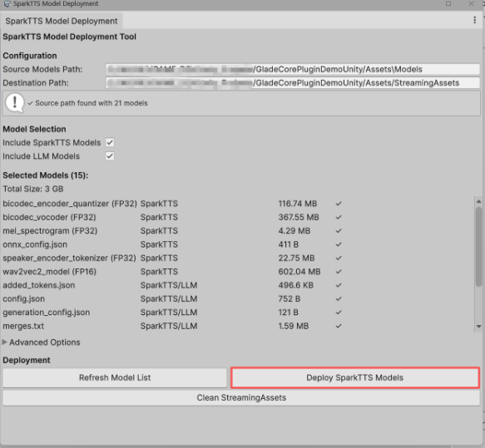
Task: Click the 116.74 MB size value
Action: point(298,204)
